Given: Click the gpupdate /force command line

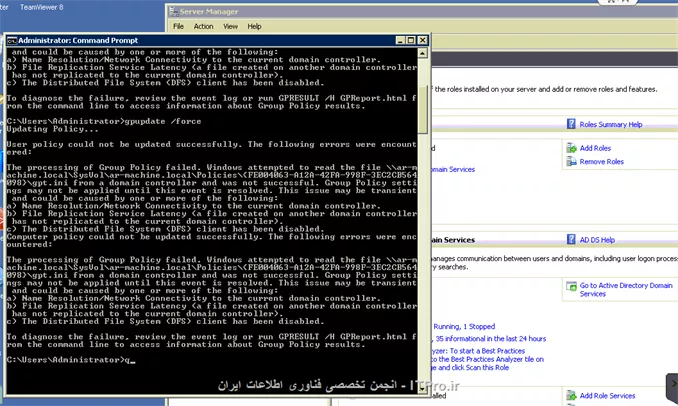Looking at the screenshot, I should (104, 121).
